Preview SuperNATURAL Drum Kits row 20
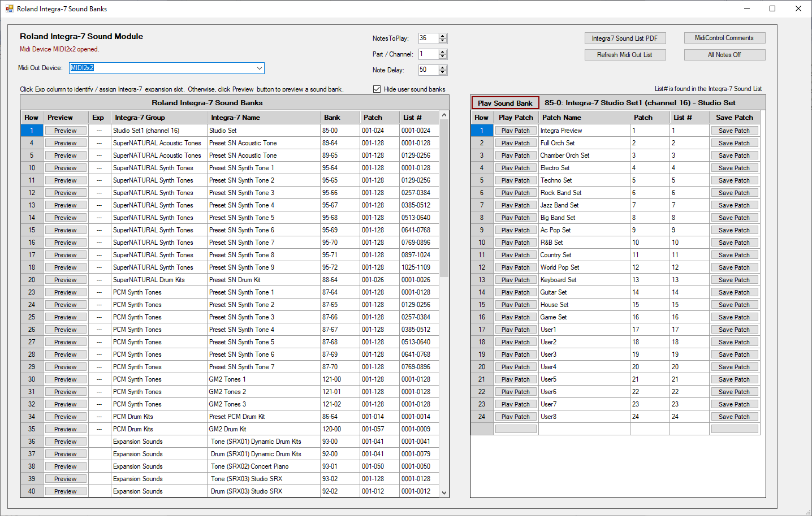Screen dimensions: 812x519 click(66, 280)
